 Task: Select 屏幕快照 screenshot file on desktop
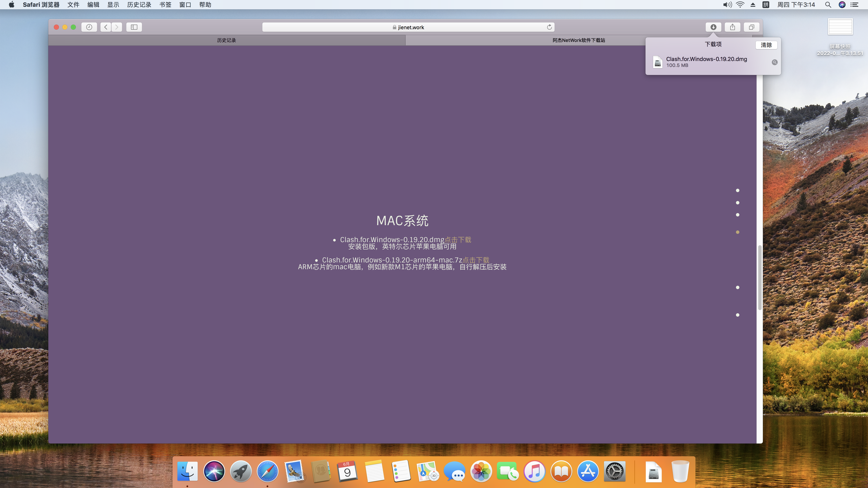[840, 37]
